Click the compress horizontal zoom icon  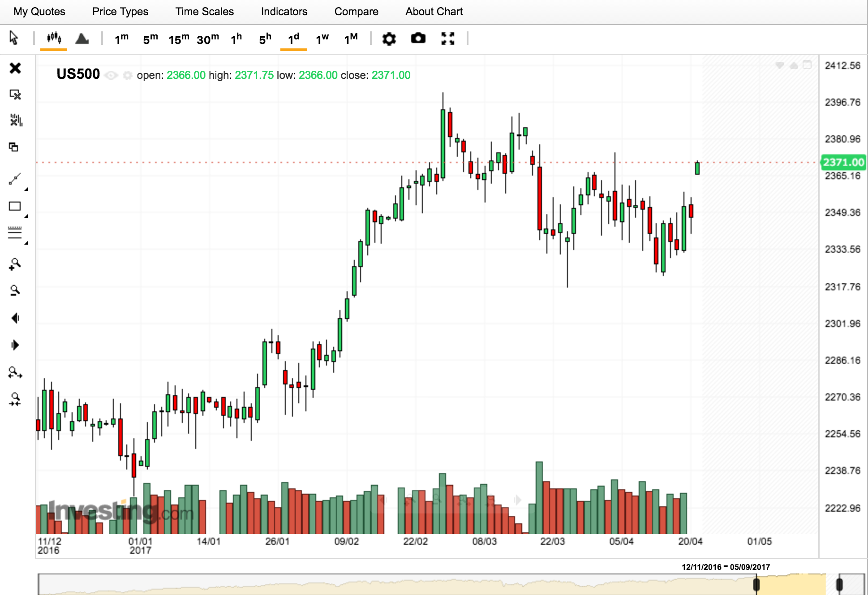(x=15, y=399)
